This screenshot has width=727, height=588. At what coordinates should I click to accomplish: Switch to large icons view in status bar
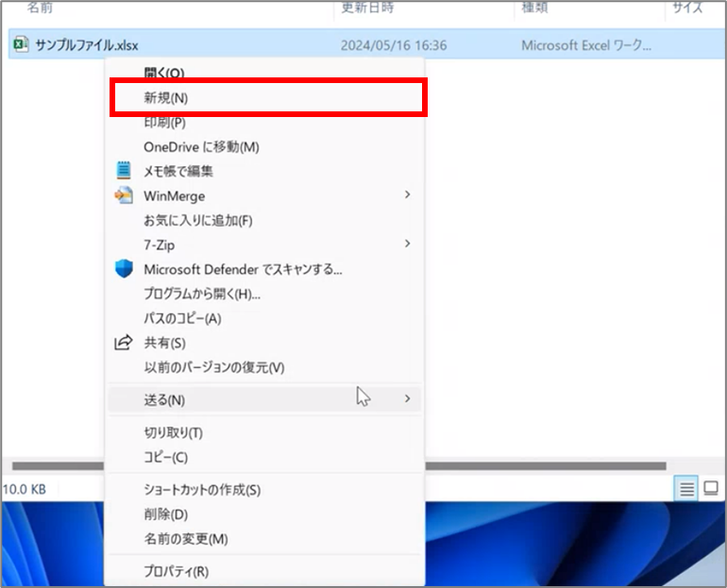click(711, 488)
